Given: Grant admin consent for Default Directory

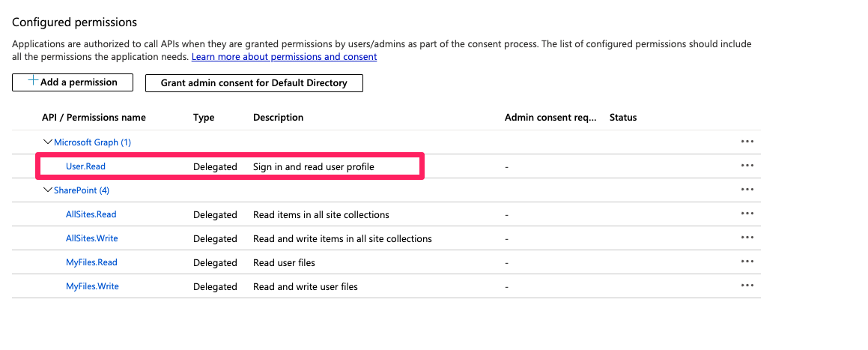Looking at the screenshot, I should coord(254,82).
